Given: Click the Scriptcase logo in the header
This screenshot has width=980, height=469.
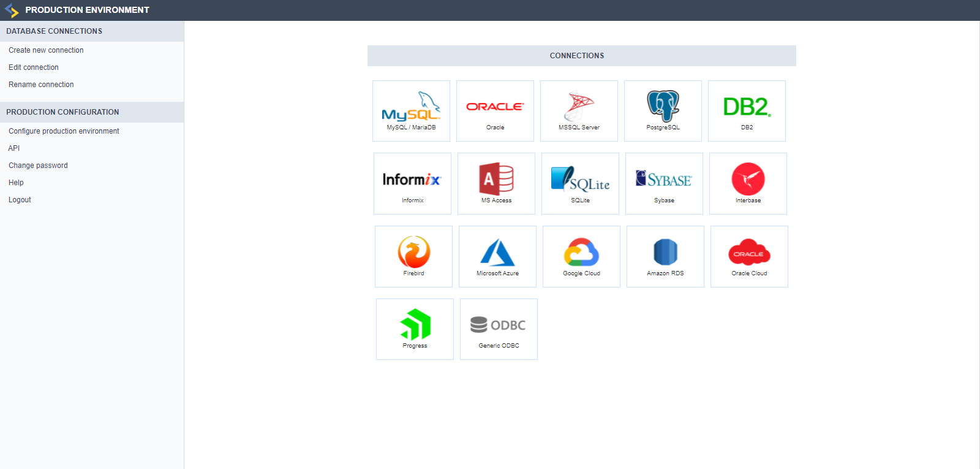Looking at the screenshot, I should pyautogui.click(x=12, y=10).
